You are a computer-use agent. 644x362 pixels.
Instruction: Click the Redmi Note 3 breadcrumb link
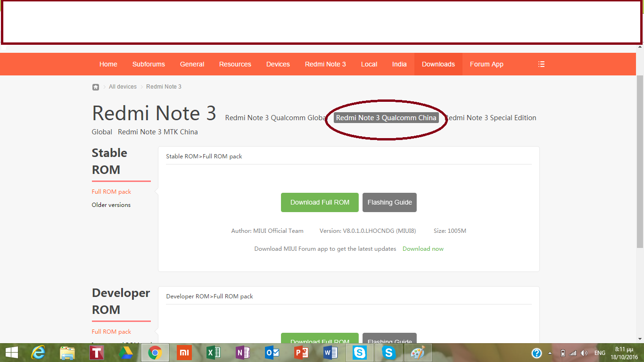[x=164, y=87]
